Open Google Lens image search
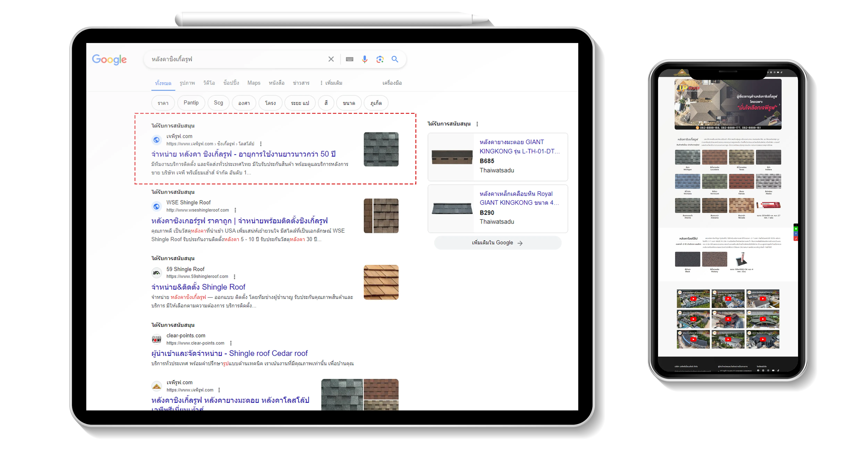The image size is (868, 455). [x=380, y=59]
